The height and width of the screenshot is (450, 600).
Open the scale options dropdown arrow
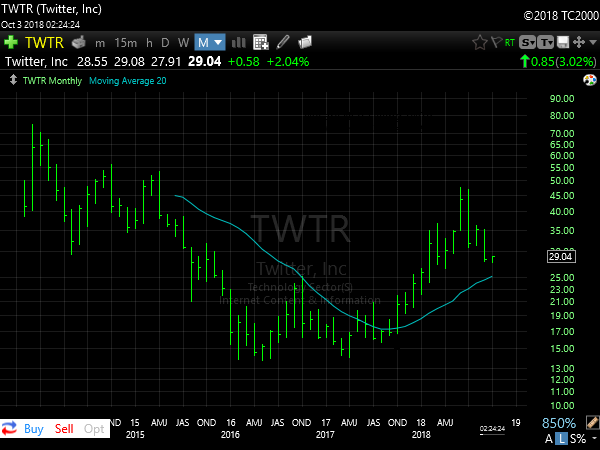594,439
